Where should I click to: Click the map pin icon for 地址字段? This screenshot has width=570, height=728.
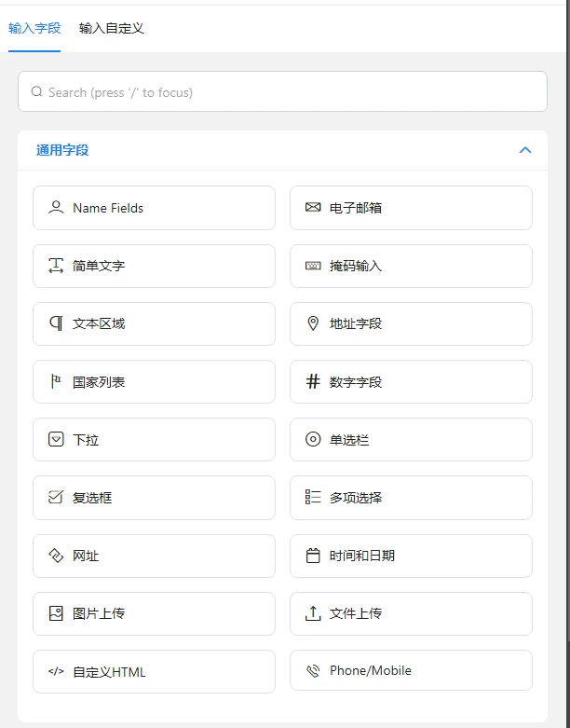(x=313, y=323)
